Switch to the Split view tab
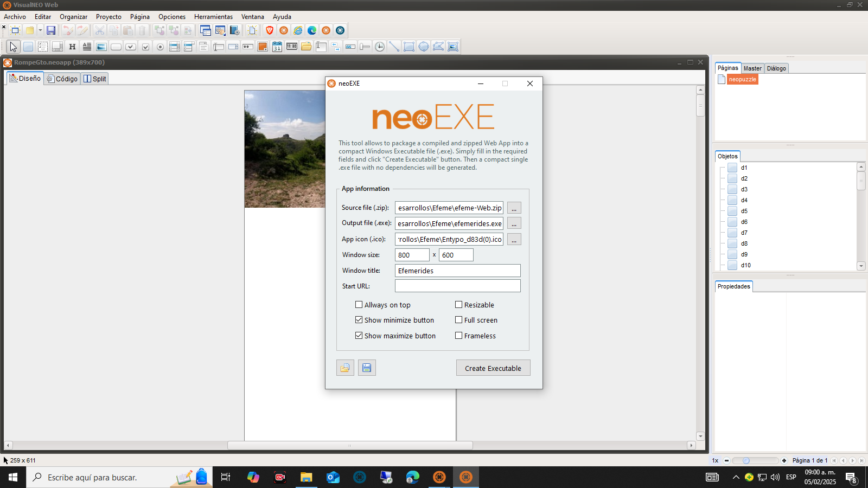The width and height of the screenshot is (868, 488). pos(95,79)
